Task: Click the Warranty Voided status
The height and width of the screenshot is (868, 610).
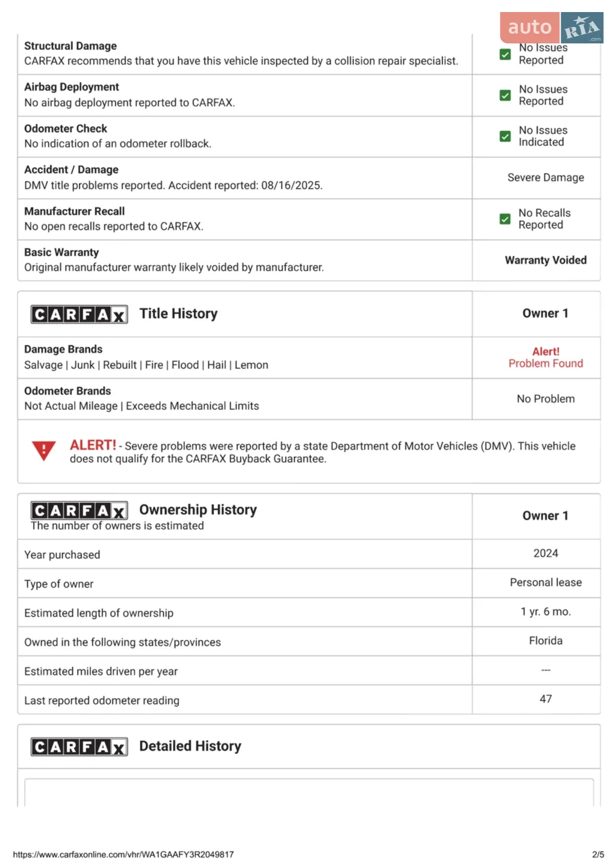Action: tap(546, 260)
